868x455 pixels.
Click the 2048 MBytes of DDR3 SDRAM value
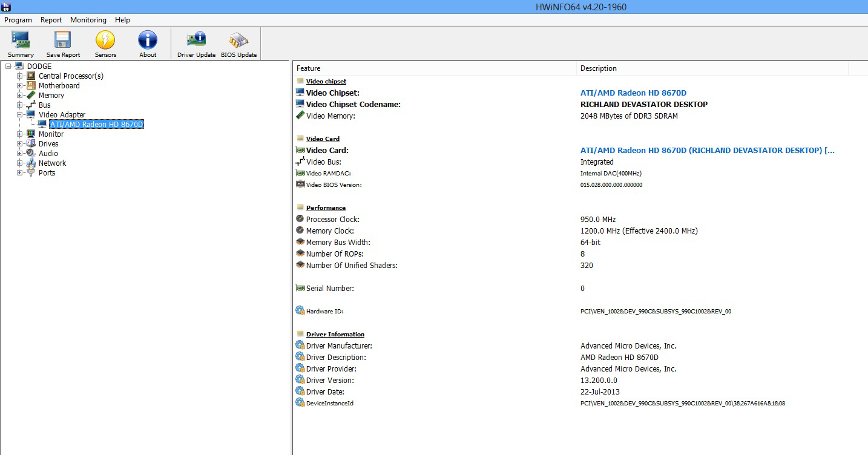click(629, 116)
